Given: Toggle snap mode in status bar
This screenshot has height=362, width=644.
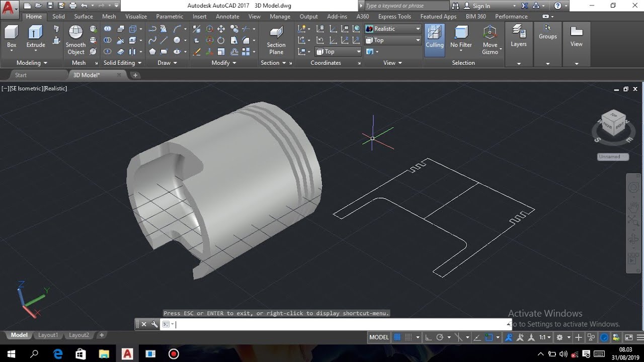Looking at the screenshot, I should 409,337.
